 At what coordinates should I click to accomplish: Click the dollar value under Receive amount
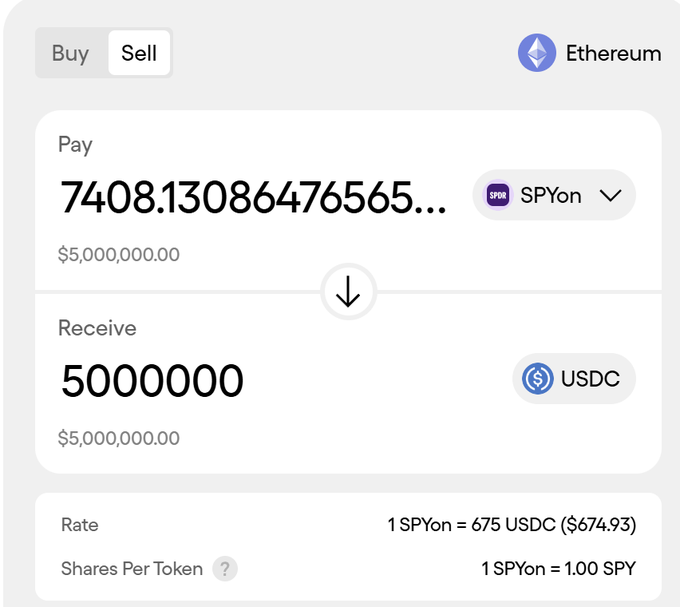pos(119,438)
